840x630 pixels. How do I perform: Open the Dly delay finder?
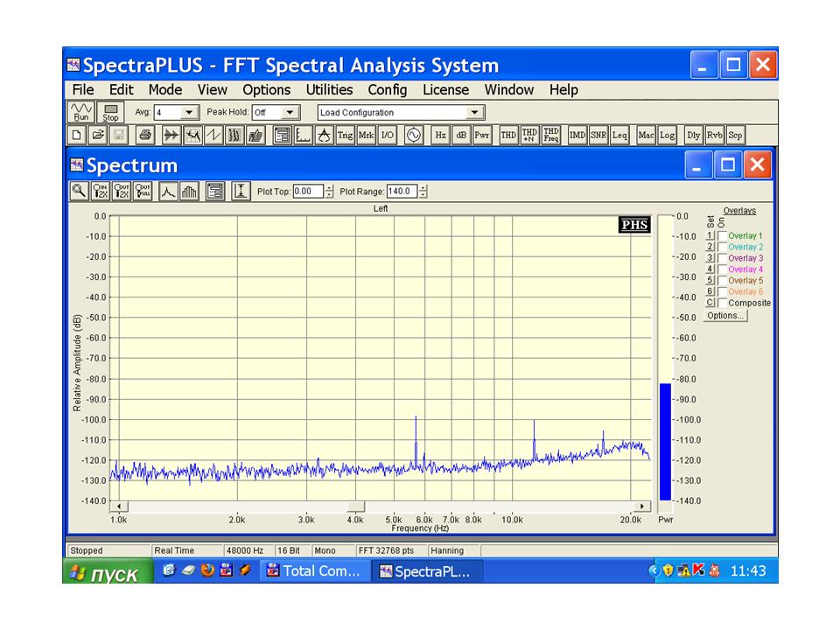coord(694,135)
